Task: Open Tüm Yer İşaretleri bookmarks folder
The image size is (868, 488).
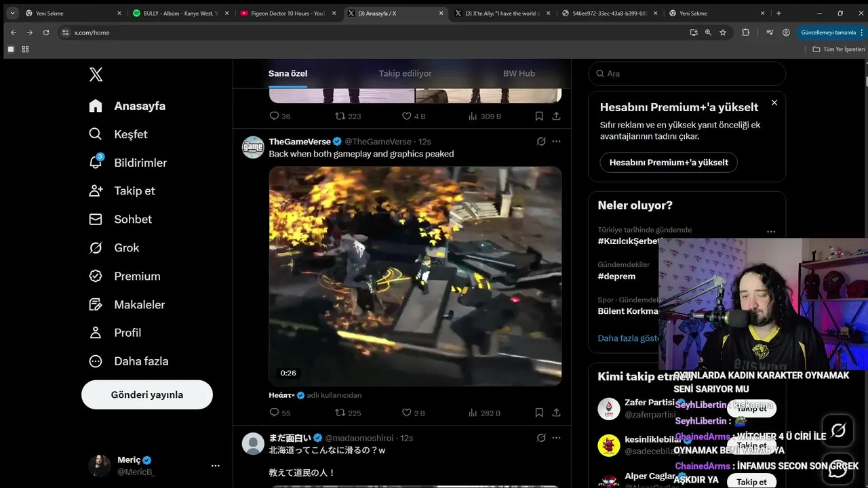Action: point(839,49)
